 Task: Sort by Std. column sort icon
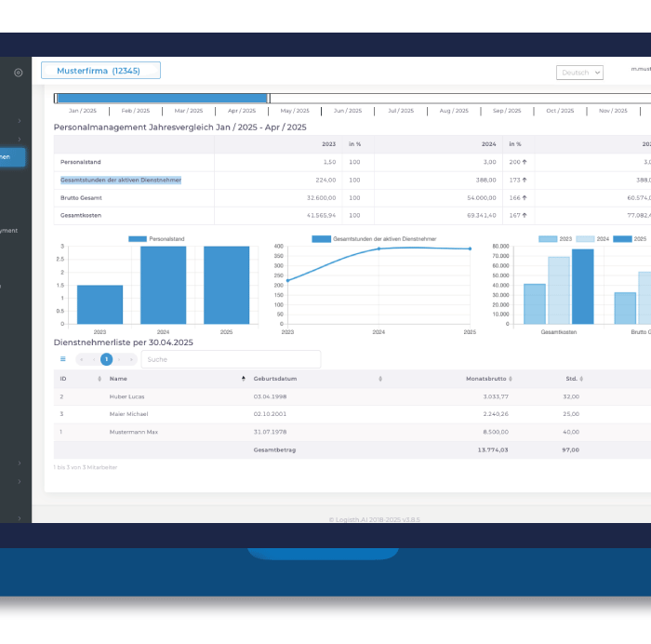pyautogui.click(x=583, y=380)
